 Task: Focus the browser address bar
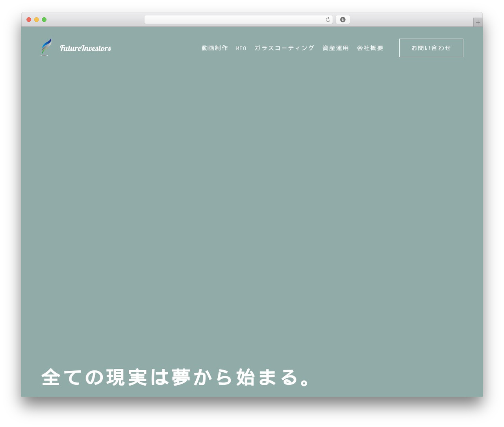click(238, 20)
